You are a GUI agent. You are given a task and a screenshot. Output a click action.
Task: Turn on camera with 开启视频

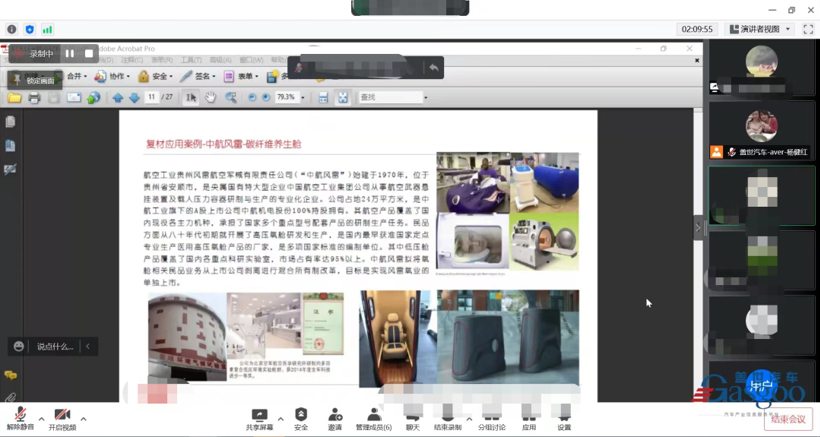tap(62, 419)
